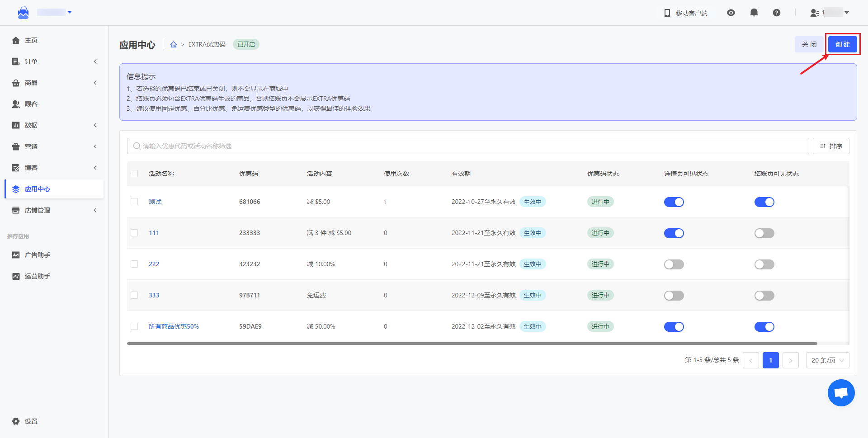Select 应用中心 in the sidebar
Image resolution: width=868 pixels, height=438 pixels.
(x=54, y=189)
